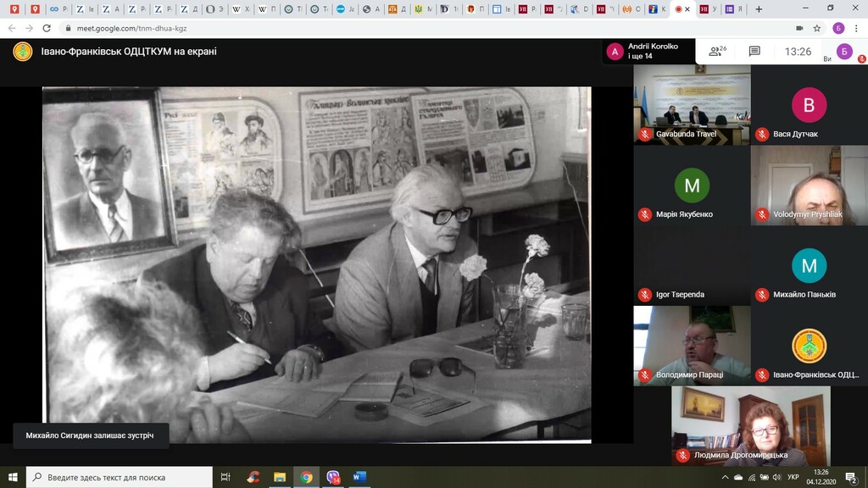
Task: Close the active Meet tab
Action: coord(689,8)
